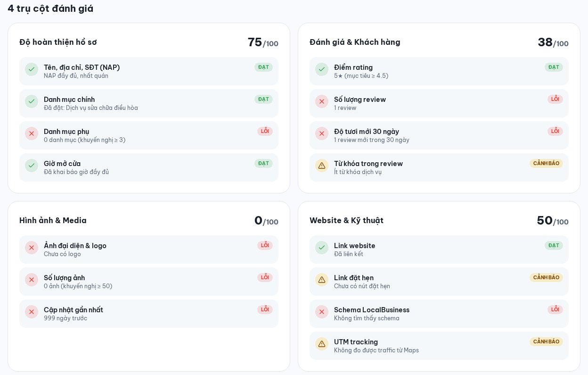Click the CẢNH BÁO badge on UTM tracking row

[546, 342]
